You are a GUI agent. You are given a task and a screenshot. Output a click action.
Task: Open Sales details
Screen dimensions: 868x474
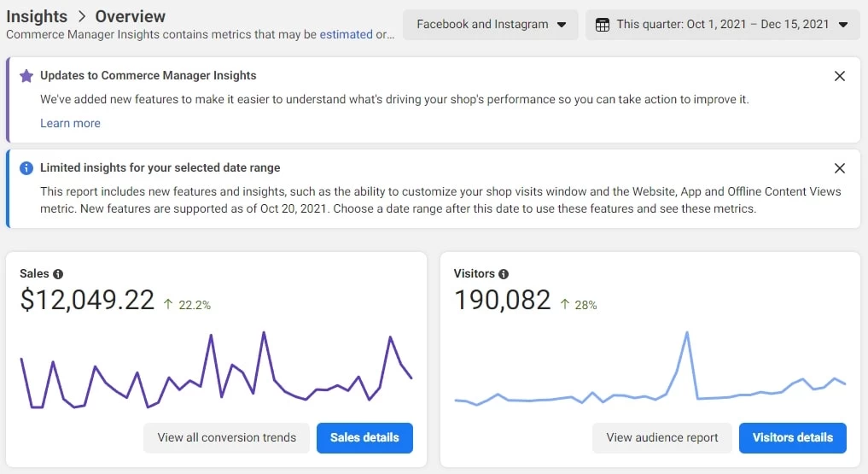[364, 437]
